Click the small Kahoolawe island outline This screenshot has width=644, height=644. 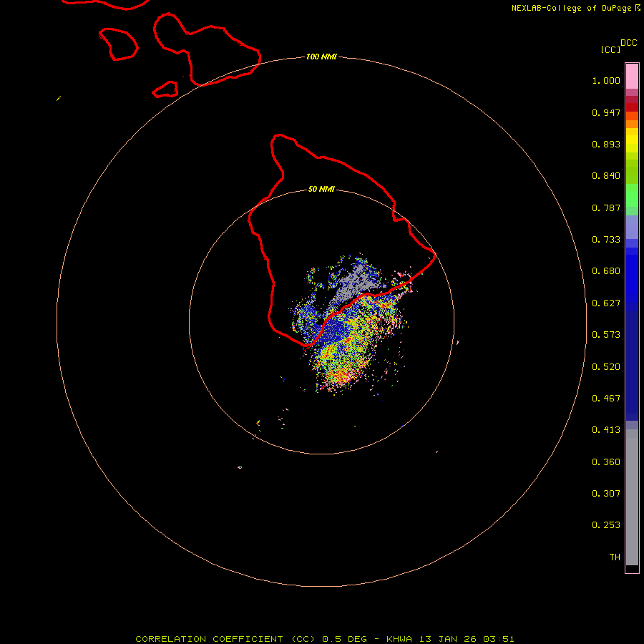click(165, 89)
